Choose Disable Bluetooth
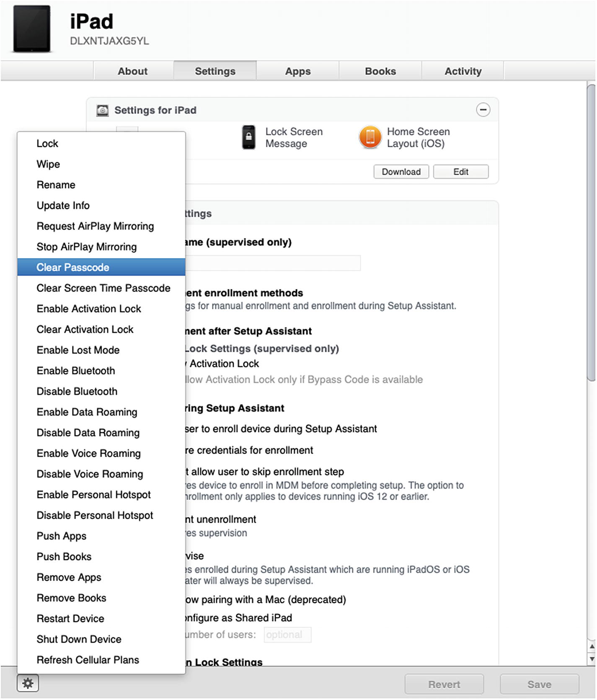The height and width of the screenshot is (700, 597). (101, 391)
